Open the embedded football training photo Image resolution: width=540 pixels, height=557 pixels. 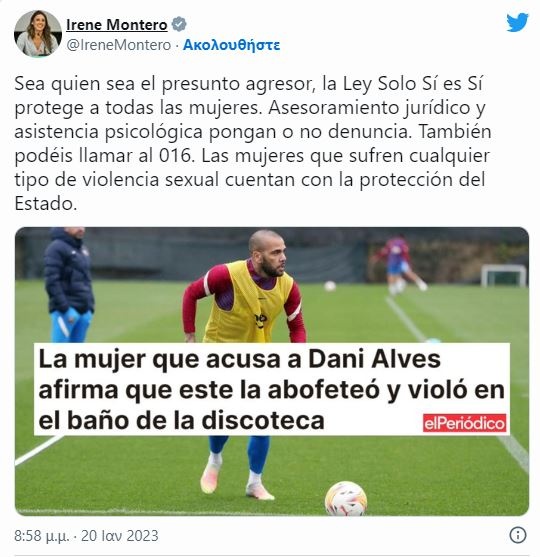pos(272,371)
